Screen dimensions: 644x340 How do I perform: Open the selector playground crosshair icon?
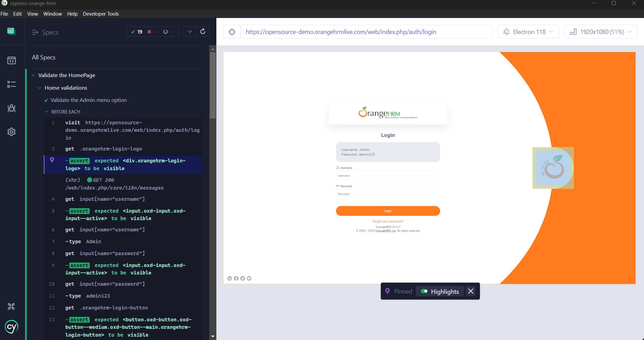tap(232, 32)
